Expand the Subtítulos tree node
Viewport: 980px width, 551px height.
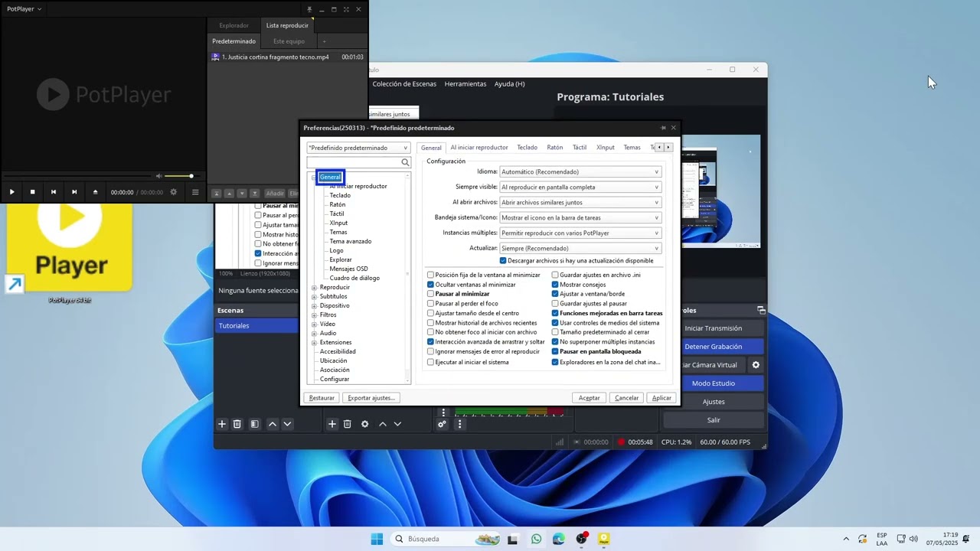pyautogui.click(x=314, y=297)
